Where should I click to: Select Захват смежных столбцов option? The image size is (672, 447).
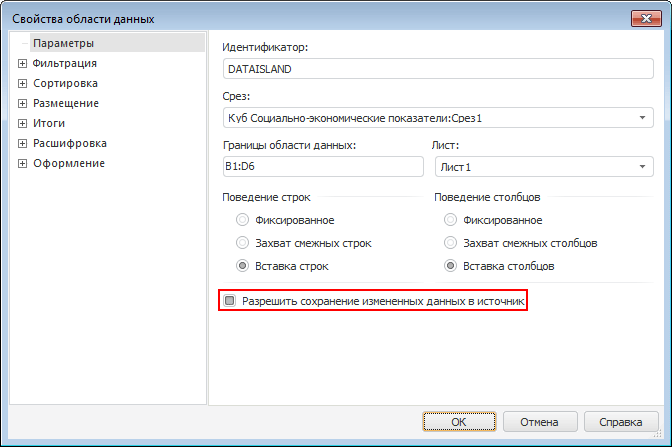click(451, 243)
